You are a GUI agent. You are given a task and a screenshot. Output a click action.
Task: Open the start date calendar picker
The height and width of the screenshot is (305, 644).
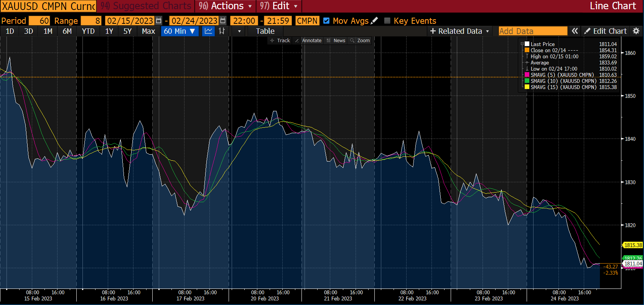point(158,21)
